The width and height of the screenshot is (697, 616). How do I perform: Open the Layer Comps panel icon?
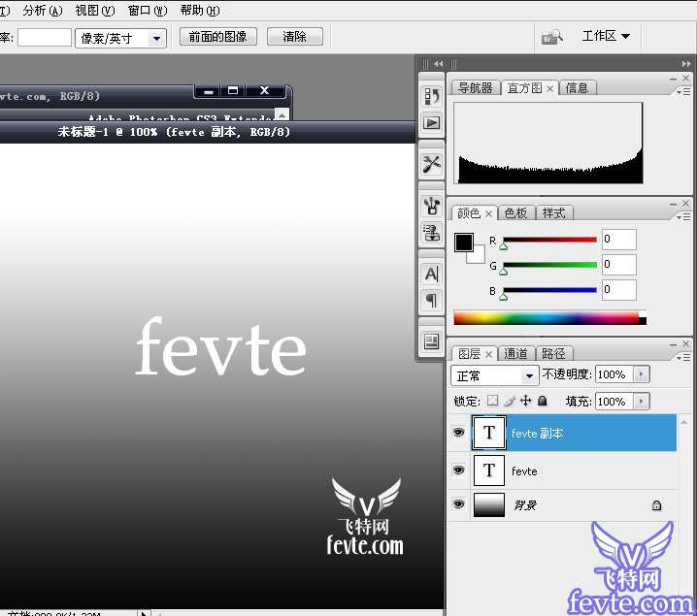(x=431, y=341)
